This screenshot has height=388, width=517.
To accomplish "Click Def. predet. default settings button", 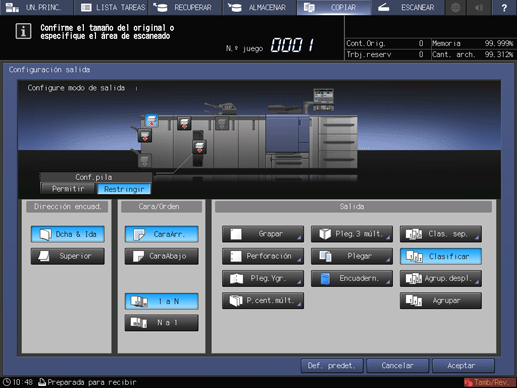I will (x=331, y=366).
